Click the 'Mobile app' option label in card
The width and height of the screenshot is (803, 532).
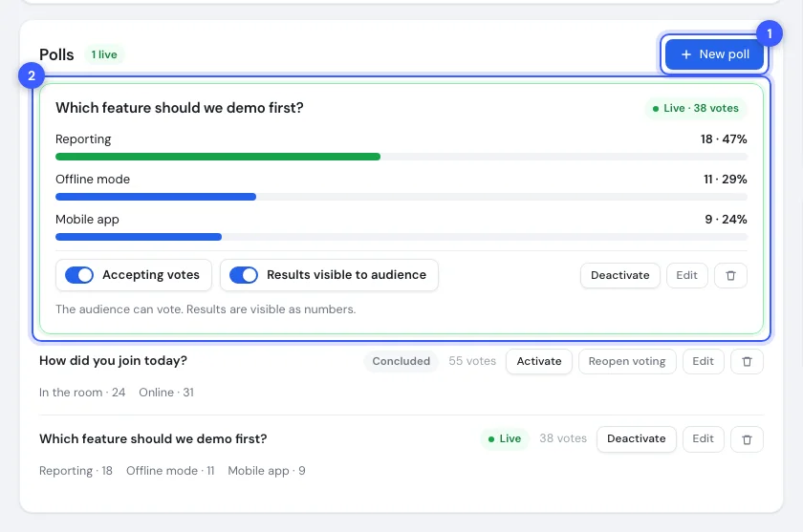[87, 220]
